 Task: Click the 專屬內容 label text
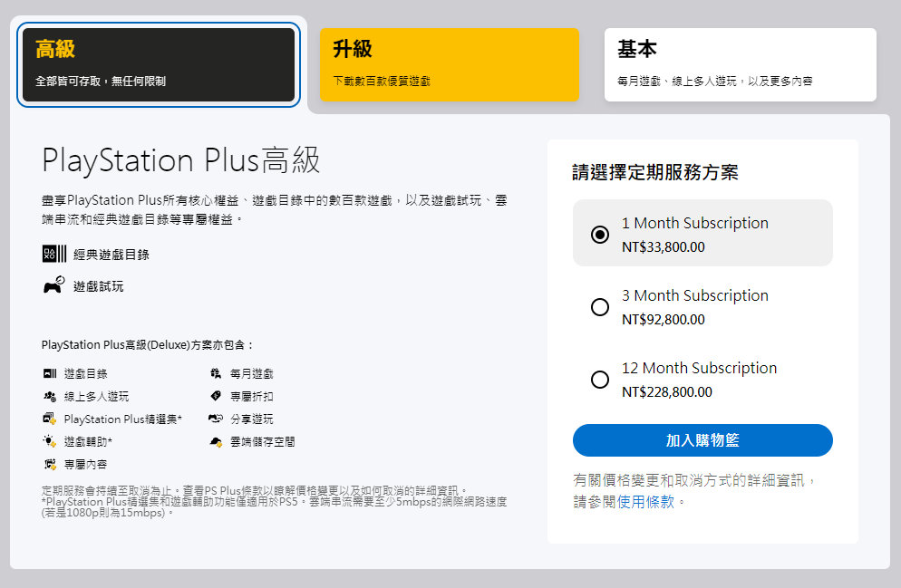[85, 464]
